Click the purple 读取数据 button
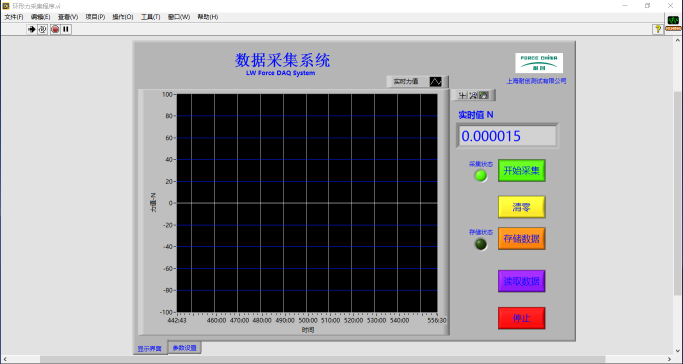Screen dimensions: 683x364 [521, 281]
